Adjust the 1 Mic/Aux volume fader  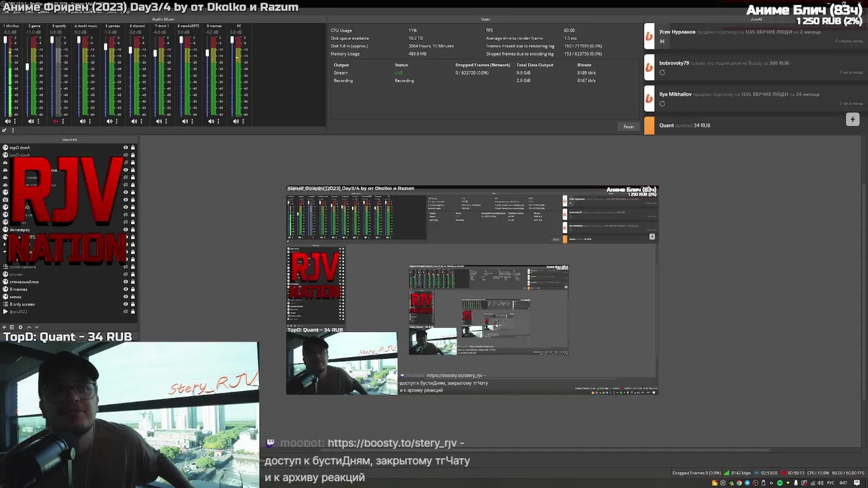[x=5, y=39]
